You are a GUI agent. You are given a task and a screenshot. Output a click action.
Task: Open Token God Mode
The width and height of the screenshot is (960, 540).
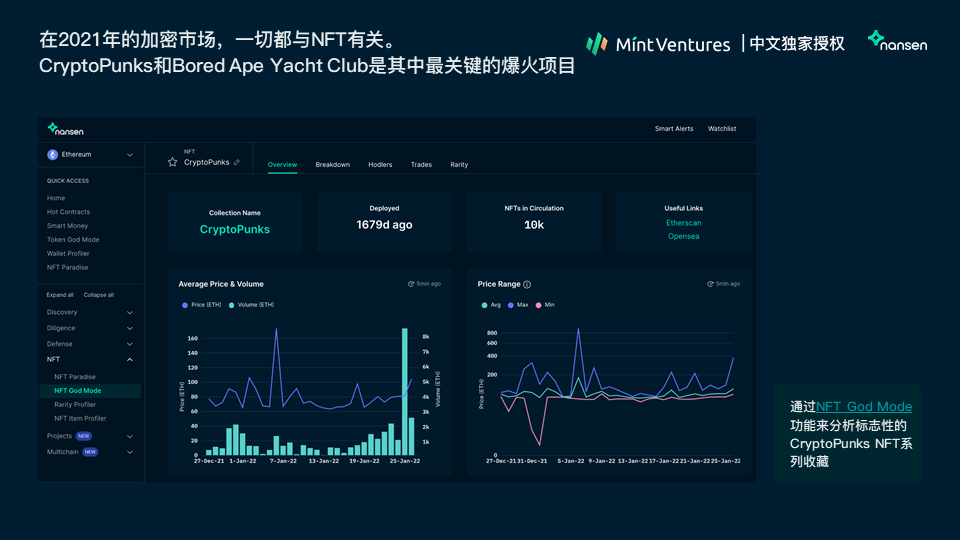73,240
